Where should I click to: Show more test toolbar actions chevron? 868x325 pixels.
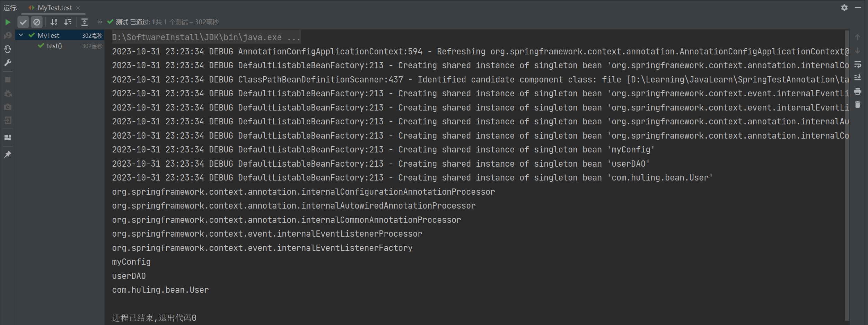[x=100, y=22]
